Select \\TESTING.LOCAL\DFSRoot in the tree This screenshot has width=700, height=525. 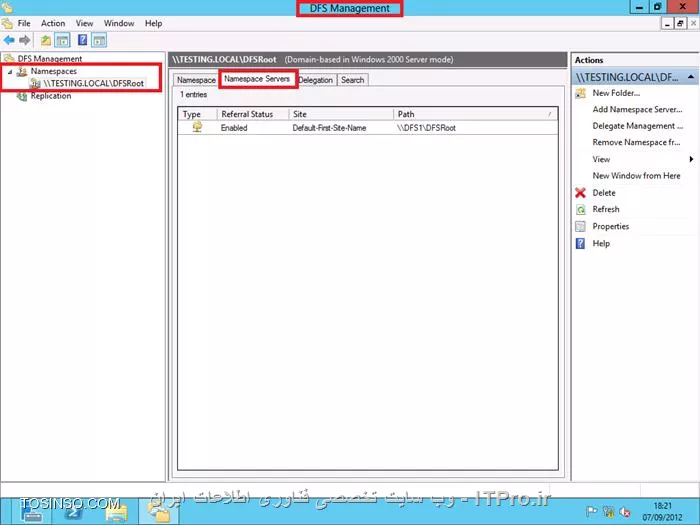click(x=93, y=83)
